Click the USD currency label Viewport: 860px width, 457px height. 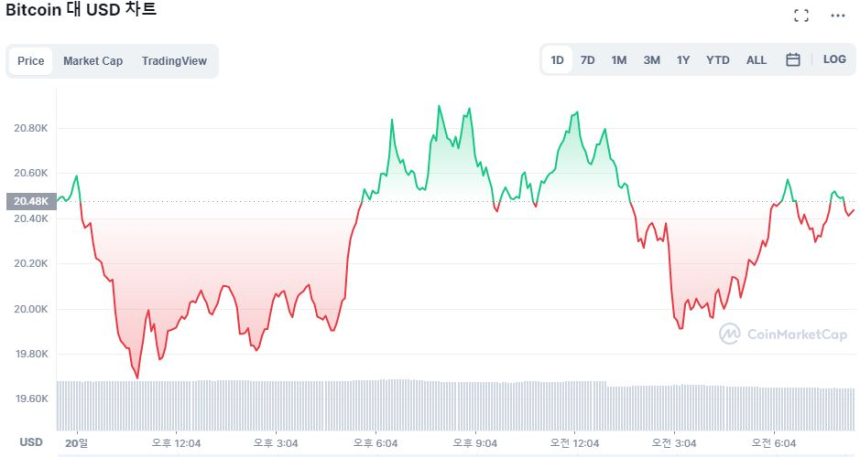pyautogui.click(x=31, y=442)
